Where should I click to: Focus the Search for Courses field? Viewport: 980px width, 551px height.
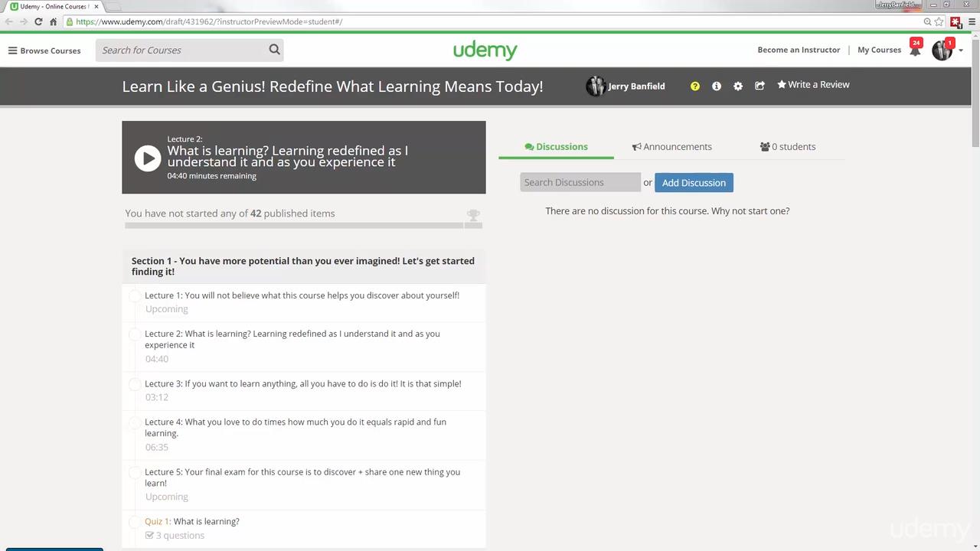pos(182,50)
